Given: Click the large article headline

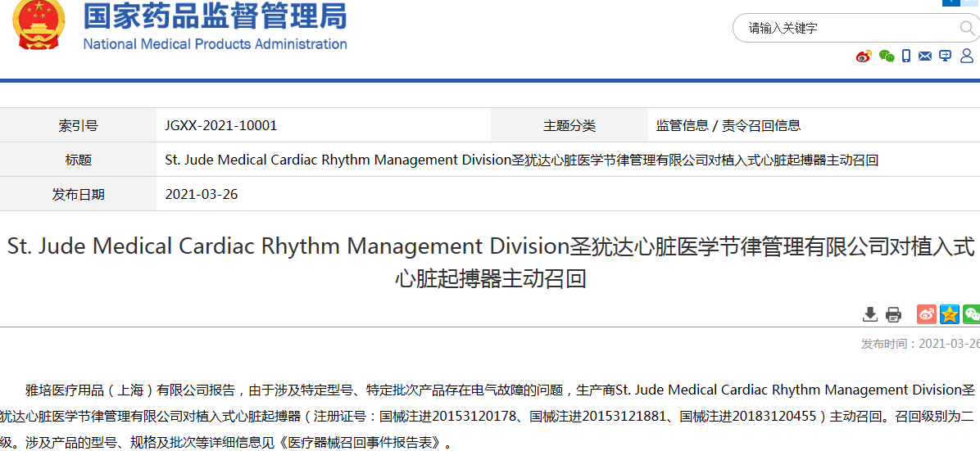Looking at the screenshot, I should pyautogui.click(x=491, y=263).
